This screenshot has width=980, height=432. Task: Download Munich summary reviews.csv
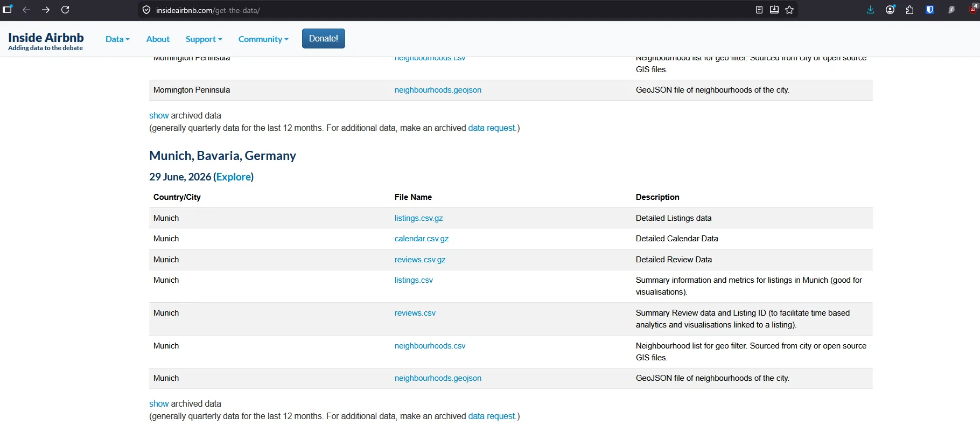pyautogui.click(x=415, y=313)
